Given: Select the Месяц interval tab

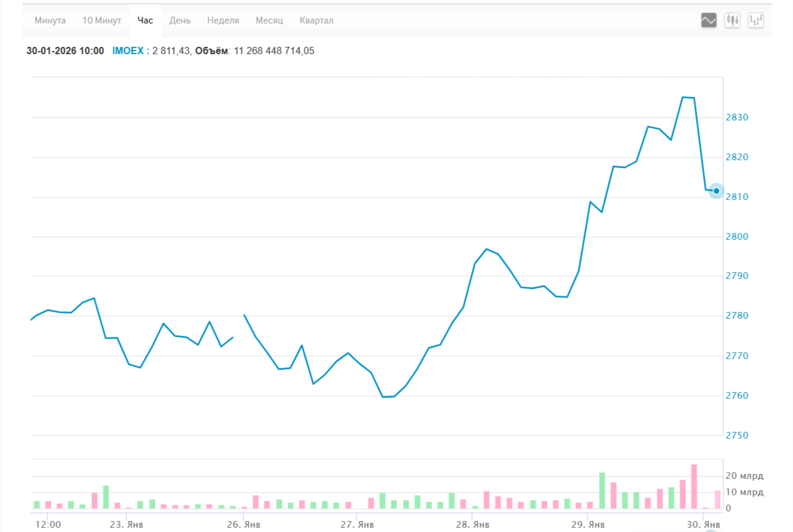Looking at the screenshot, I should 269,20.
